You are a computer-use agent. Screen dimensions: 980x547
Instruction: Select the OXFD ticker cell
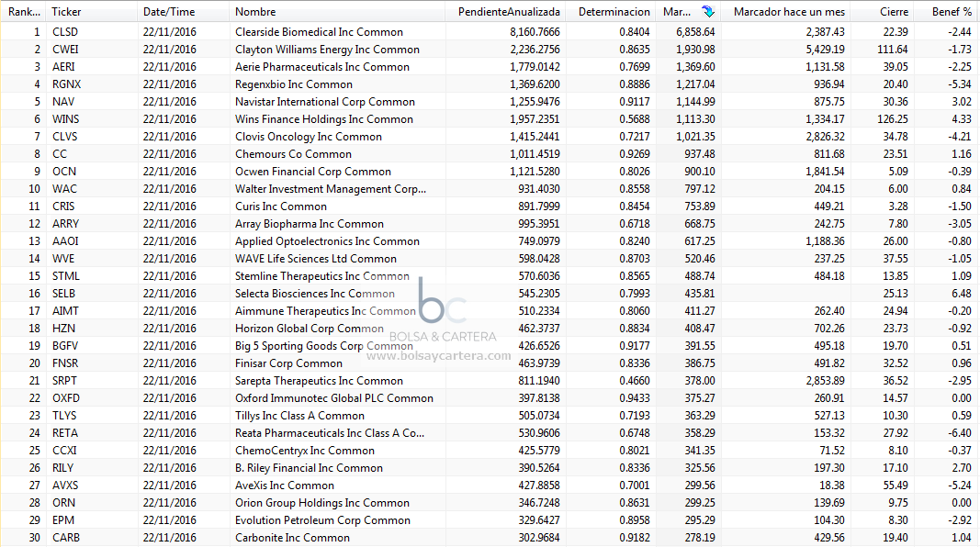66,399
